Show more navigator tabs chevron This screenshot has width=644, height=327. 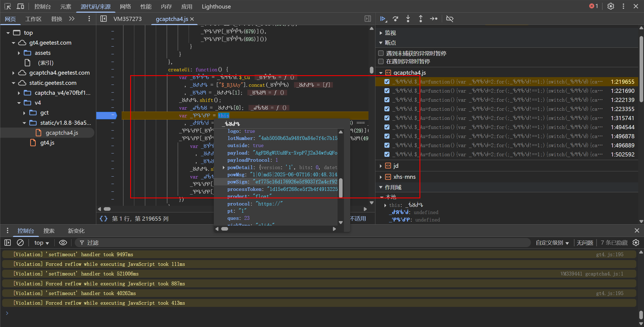tap(72, 19)
